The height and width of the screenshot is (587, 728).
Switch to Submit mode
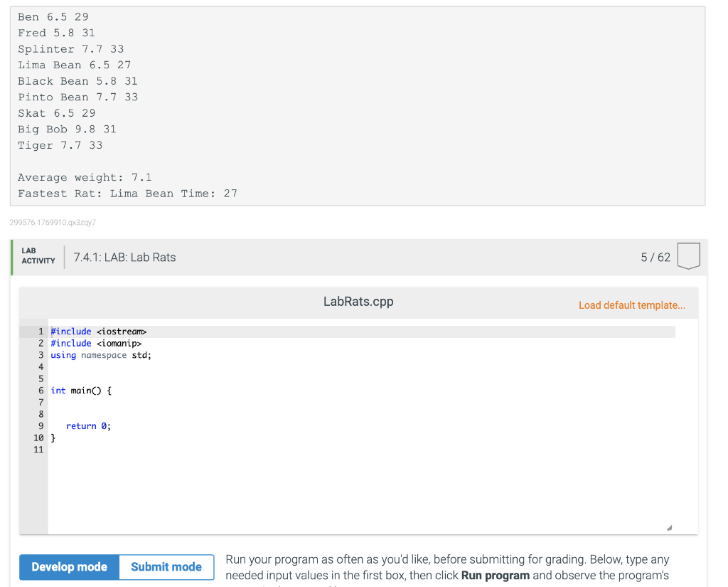(x=166, y=567)
